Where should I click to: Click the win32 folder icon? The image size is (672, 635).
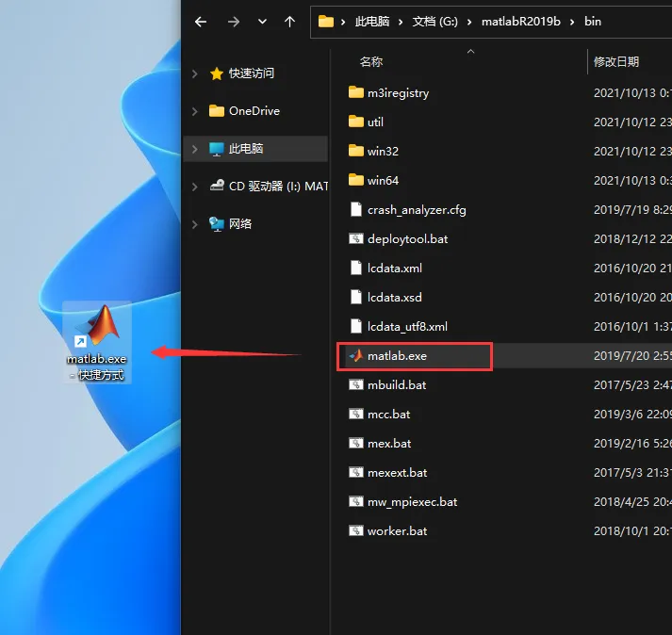(x=355, y=151)
